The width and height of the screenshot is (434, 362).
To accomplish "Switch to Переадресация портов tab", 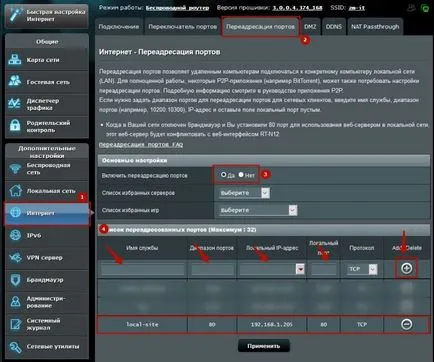I will 260,27.
